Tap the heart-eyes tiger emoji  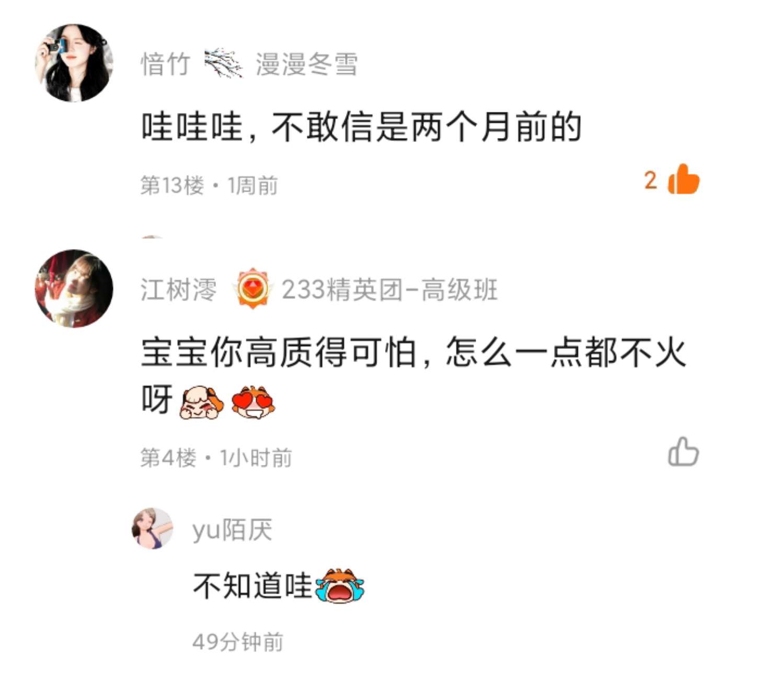[253, 402]
